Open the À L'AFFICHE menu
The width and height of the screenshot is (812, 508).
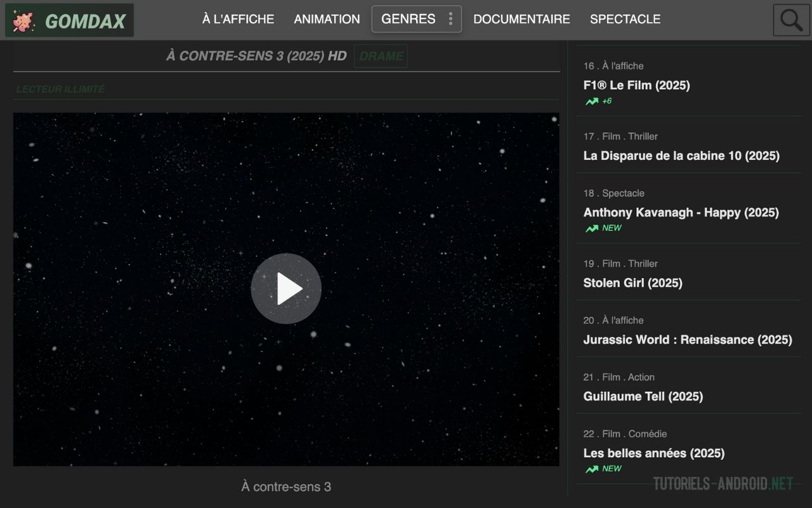click(238, 19)
